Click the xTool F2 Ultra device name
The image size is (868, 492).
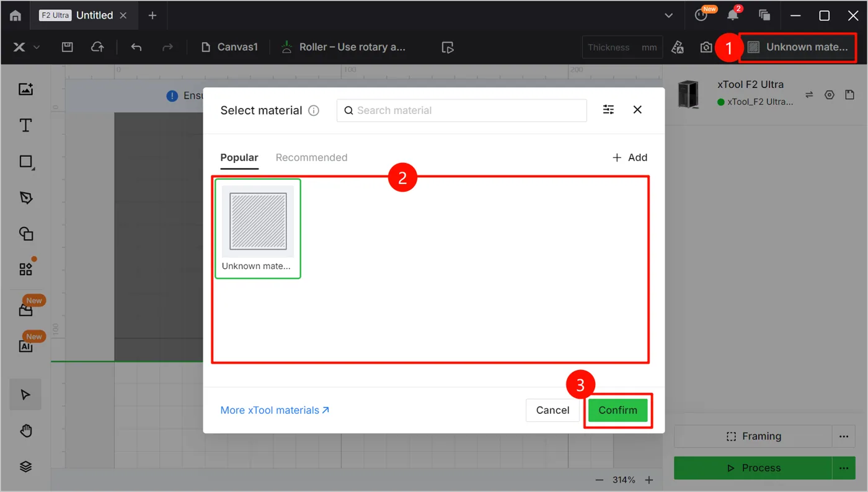click(750, 84)
